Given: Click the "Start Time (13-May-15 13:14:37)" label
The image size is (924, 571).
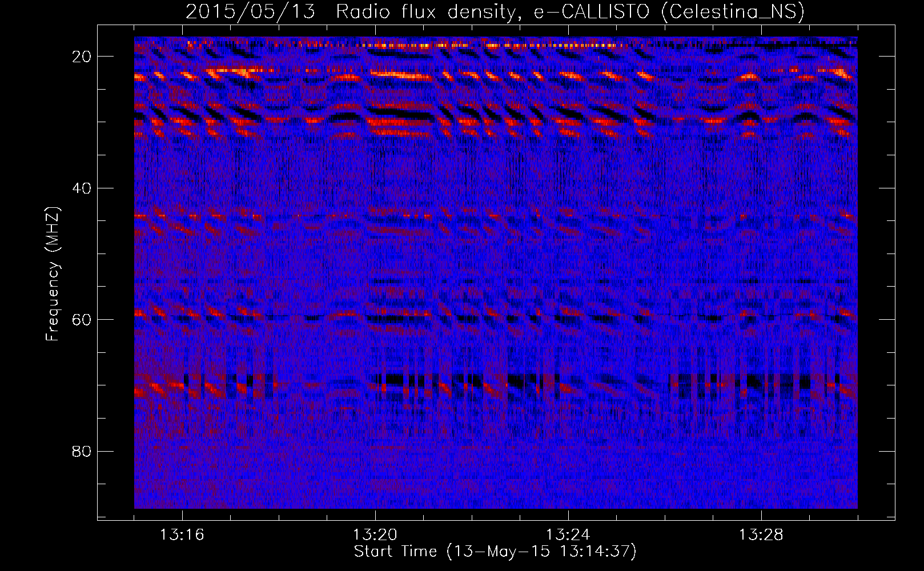Looking at the screenshot, I should (x=495, y=552).
